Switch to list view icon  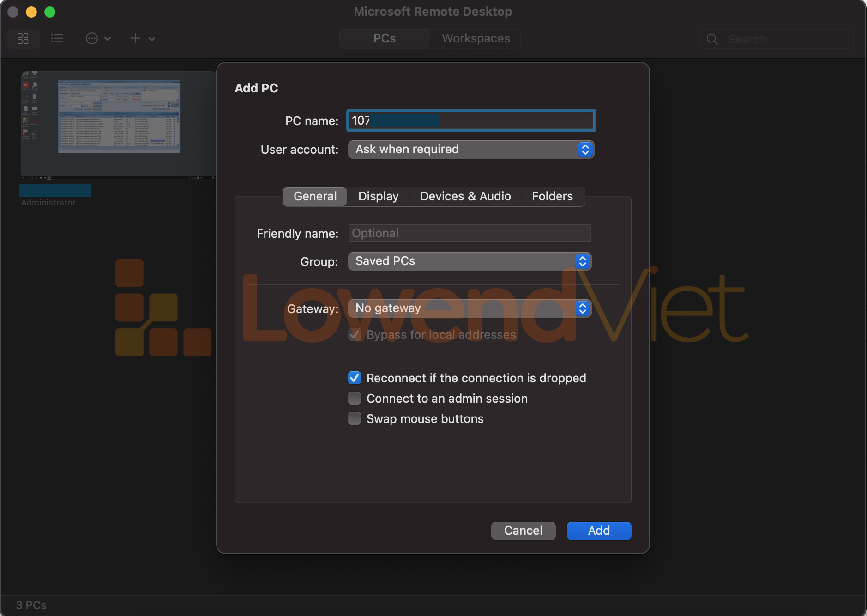[57, 38]
